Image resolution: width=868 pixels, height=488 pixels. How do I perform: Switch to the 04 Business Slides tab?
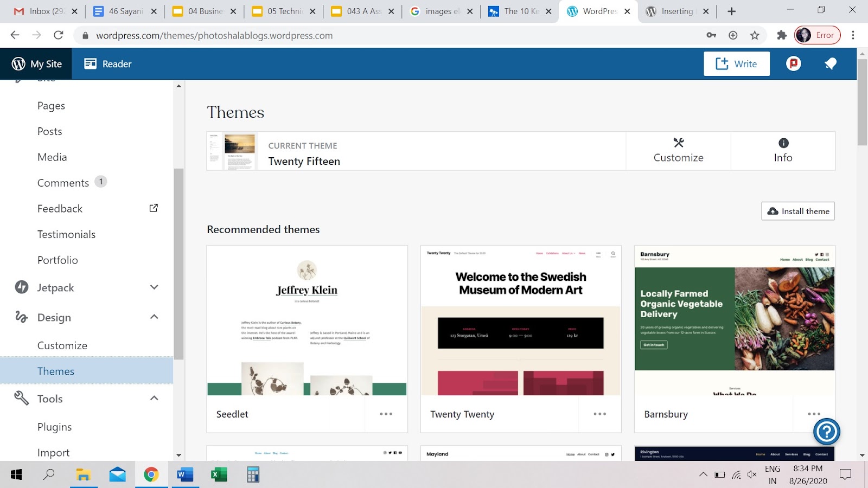pos(203,11)
